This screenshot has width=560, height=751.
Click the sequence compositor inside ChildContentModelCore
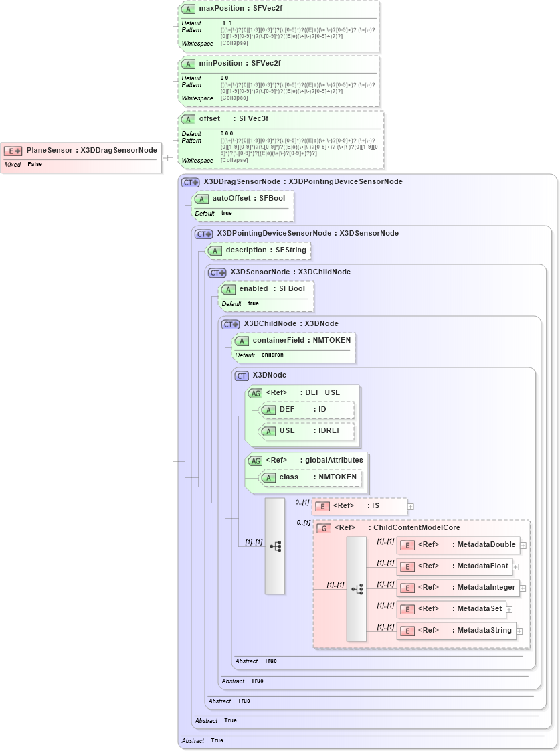point(357,589)
